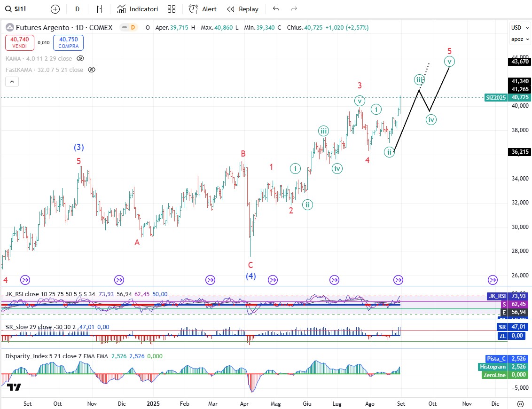532x409 pixels.
Task: Show the hidden FastKAMA indicator
Action: 92,70
